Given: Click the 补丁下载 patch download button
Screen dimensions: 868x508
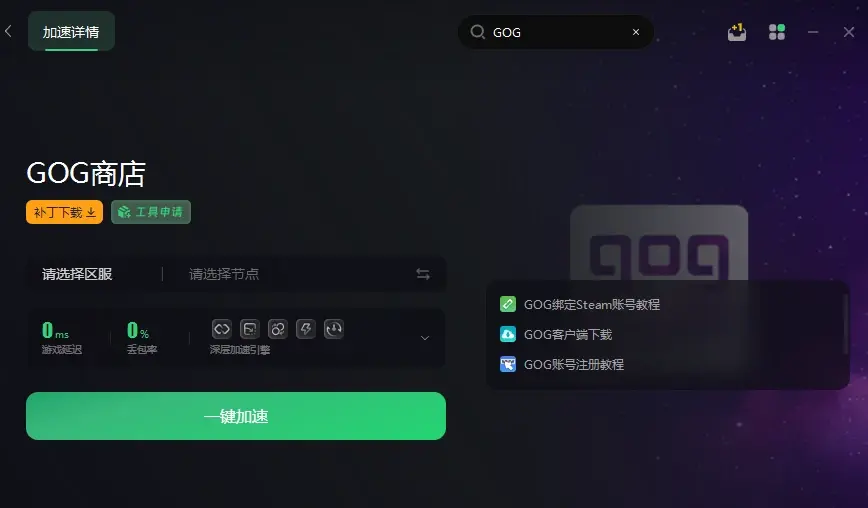Looking at the screenshot, I should point(64,212).
